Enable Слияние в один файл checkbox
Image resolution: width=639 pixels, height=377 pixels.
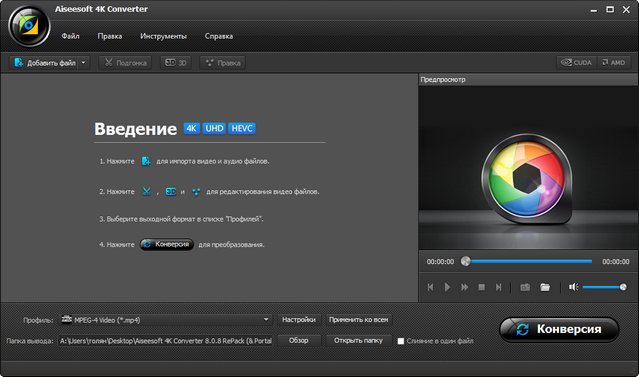[401, 341]
